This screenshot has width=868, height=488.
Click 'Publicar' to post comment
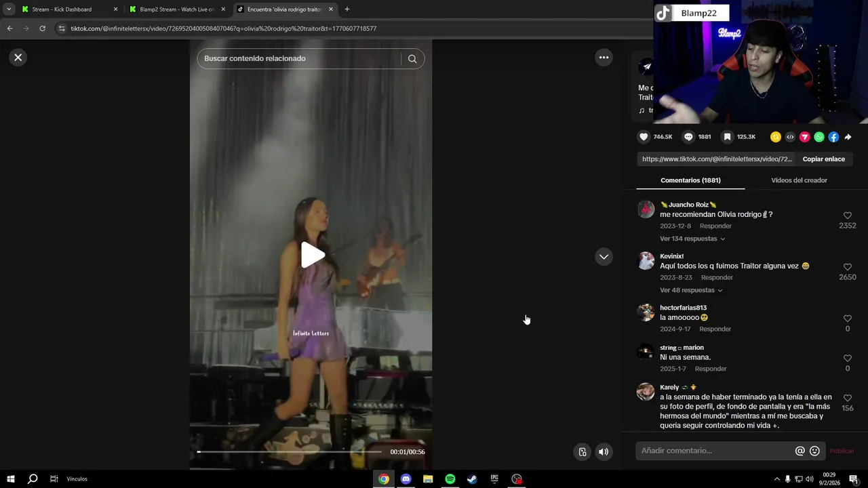842,451
